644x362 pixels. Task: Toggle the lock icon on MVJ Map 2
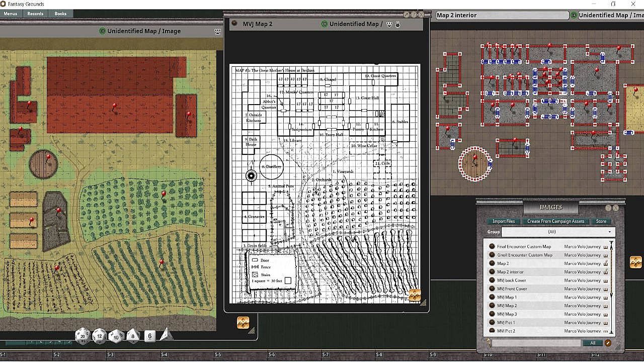(x=397, y=24)
